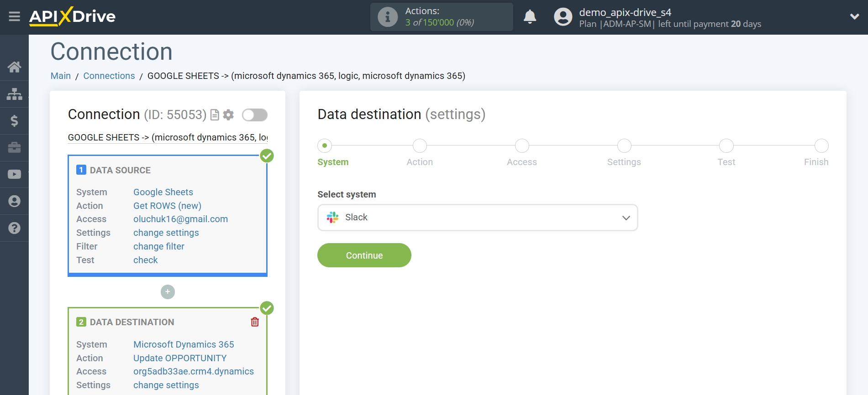Click the Data Destination green checkmark

click(x=267, y=308)
